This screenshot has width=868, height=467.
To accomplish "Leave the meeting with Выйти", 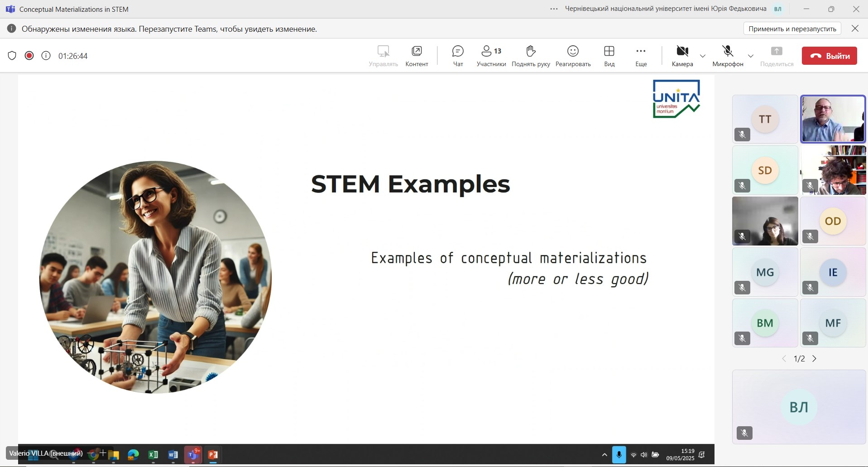I will tap(830, 56).
